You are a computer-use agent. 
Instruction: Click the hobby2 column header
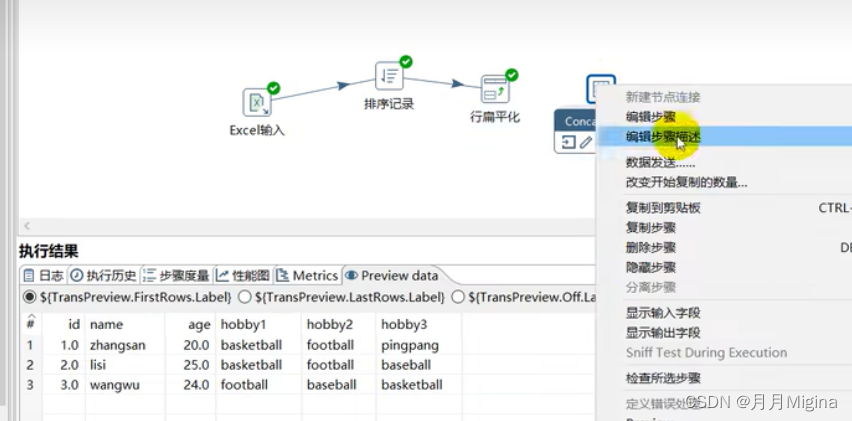point(339,324)
